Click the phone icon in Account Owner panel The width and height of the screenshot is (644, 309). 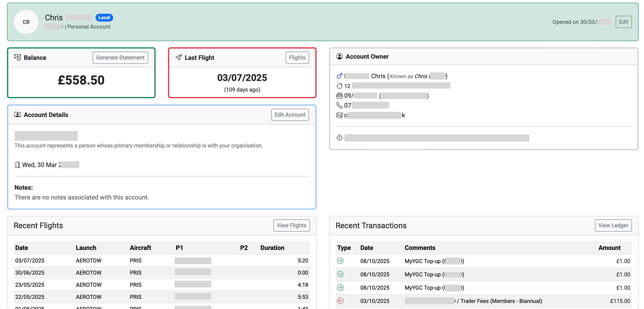pyautogui.click(x=340, y=105)
